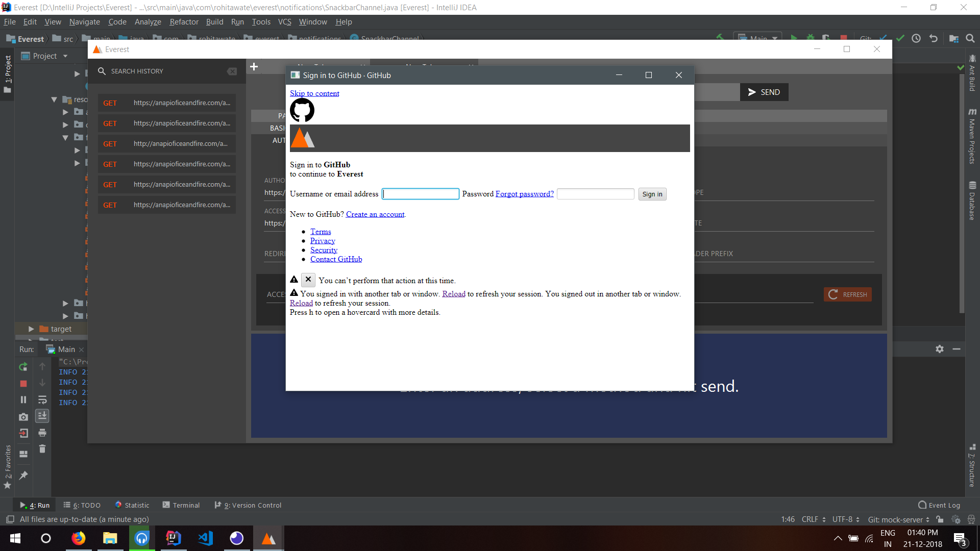Toggle soft-wrap icon in Run console
Viewport: 980px width, 551px height.
(x=42, y=400)
